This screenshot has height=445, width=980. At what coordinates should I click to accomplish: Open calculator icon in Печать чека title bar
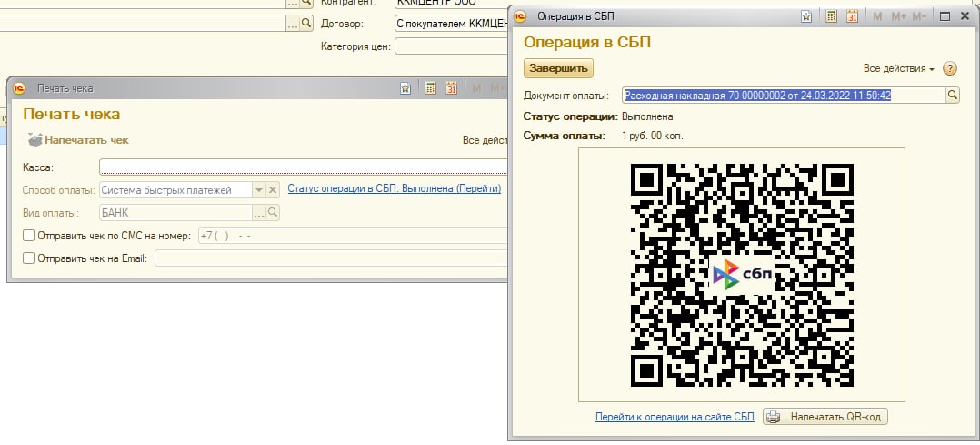pyautogui.click(x=430, y=88)
